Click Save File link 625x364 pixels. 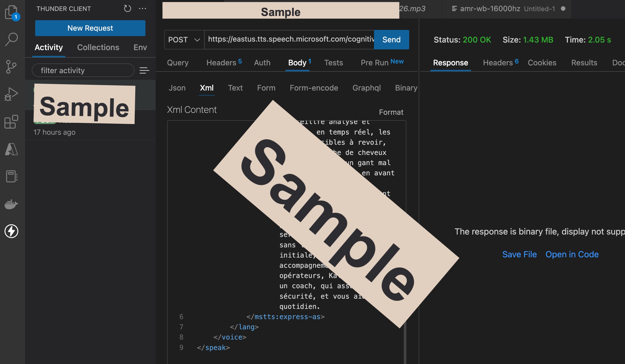pyautogui.click(x=519, y=254)
